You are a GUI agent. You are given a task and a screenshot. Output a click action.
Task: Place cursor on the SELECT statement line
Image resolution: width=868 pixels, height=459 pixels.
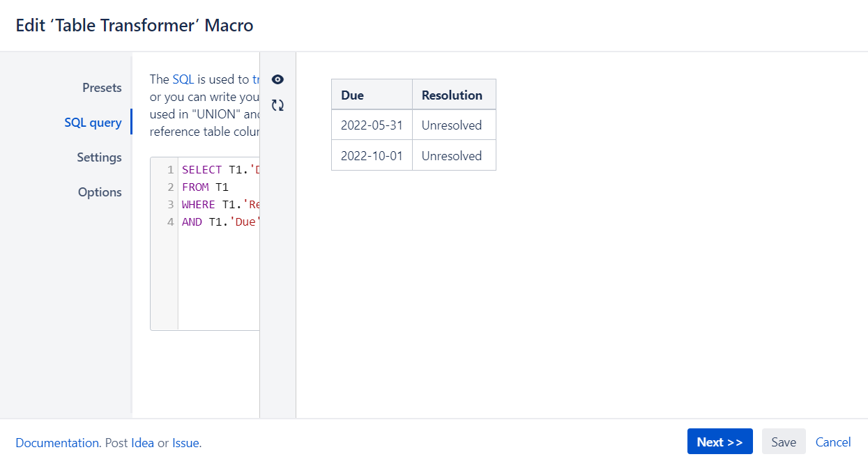(x=209, y=169)
